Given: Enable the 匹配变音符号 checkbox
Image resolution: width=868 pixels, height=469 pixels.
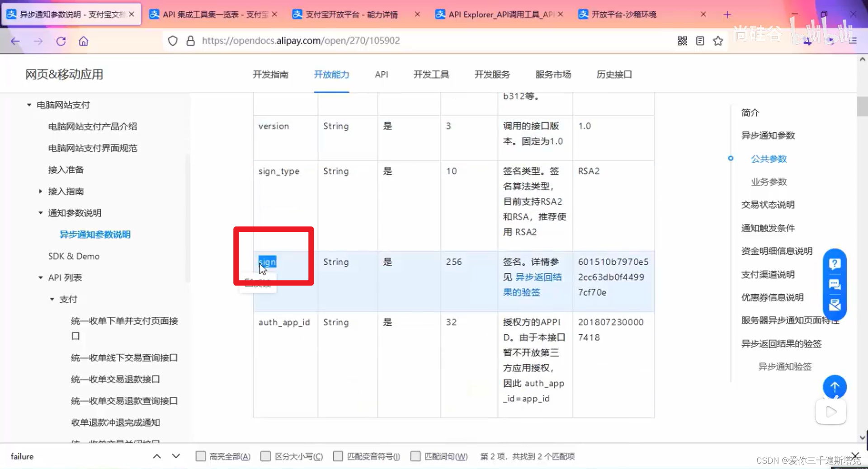Looking at the screenshot, I should 338,456.
